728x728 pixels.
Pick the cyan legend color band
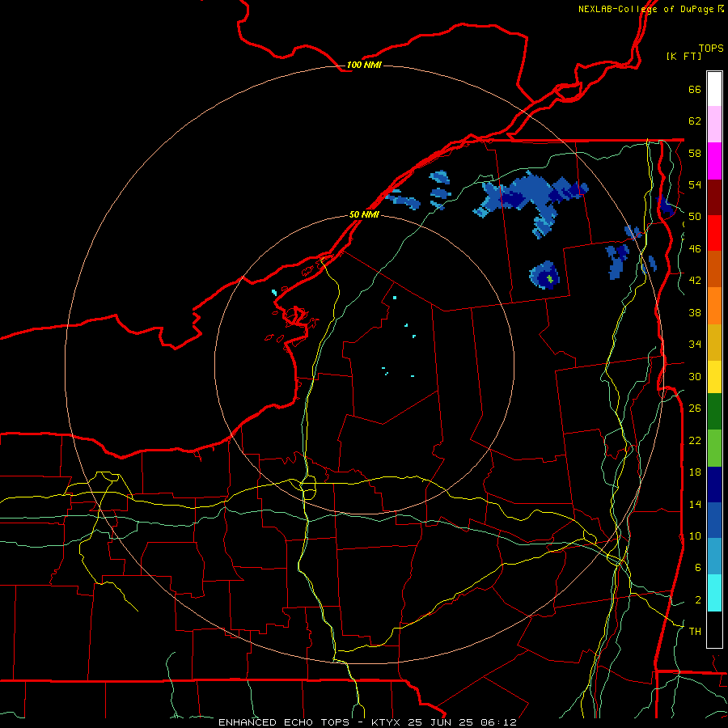coord(714,593)
